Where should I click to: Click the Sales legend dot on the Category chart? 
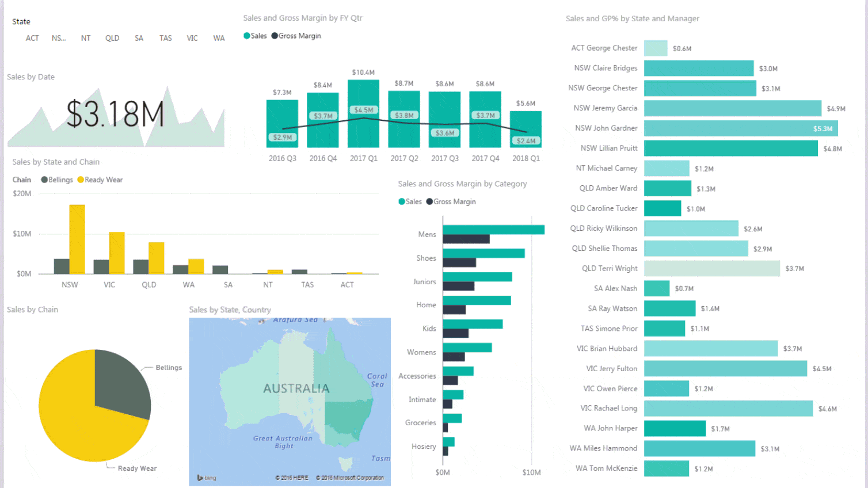tap(402, 201)
